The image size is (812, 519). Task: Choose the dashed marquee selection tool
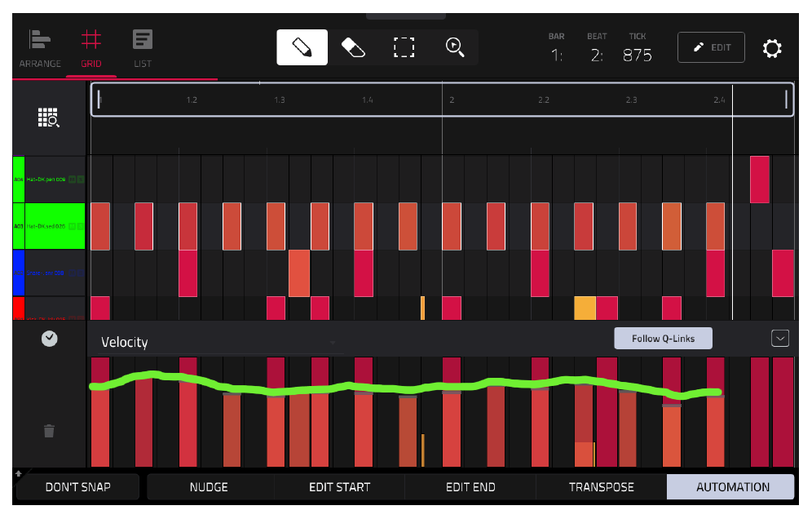tap(404, 47)
